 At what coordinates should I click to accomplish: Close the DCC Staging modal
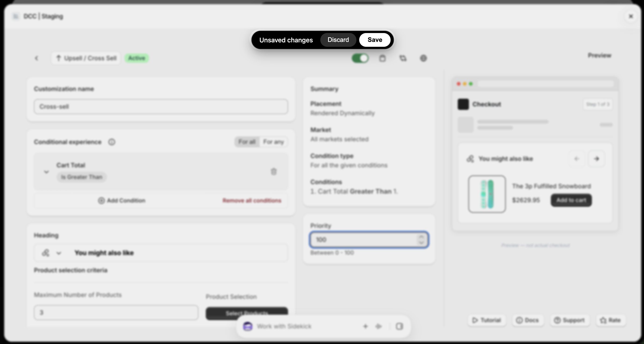(x=631, y=16)
